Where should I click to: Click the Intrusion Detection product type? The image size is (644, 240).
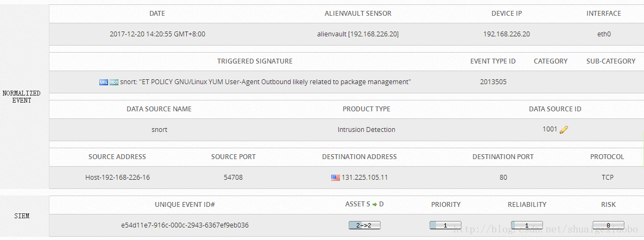click(367, 129)
